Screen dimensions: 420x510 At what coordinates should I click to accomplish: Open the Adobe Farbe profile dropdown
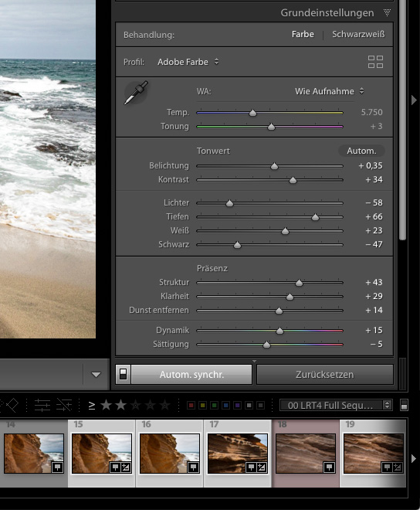click(x=188, y=62)
